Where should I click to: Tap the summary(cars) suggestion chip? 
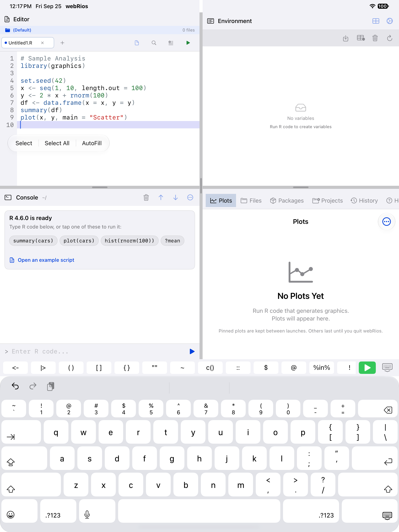pyautogui.click(x=33, y=241)
